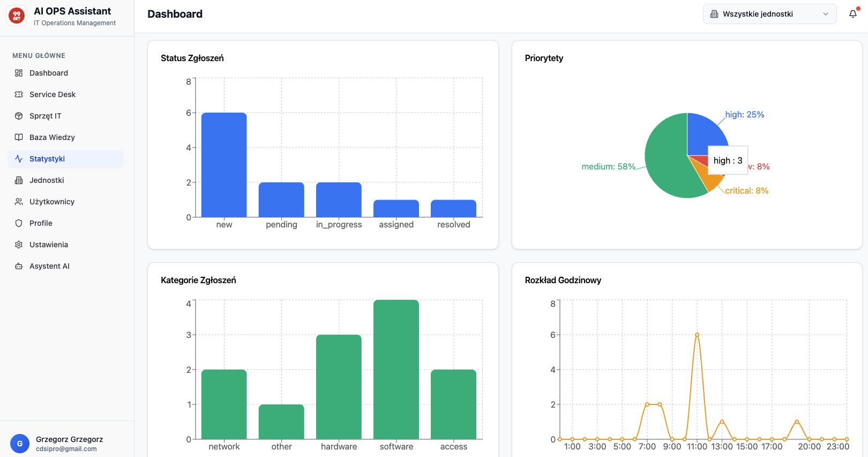This screenshot has width=868, height=457.
Task: Click the Service Desk ticket icon
Action: point(19,94)
